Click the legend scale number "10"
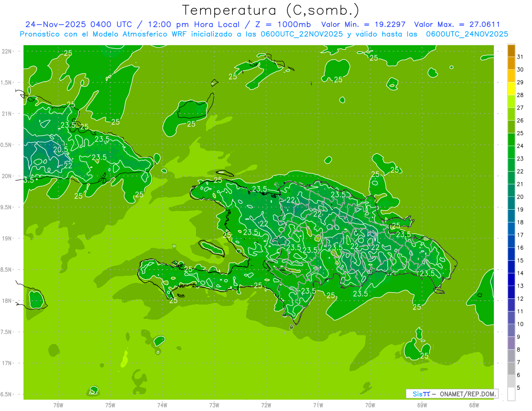This screenshot has width=532, height=411. [x=520, y=324]
